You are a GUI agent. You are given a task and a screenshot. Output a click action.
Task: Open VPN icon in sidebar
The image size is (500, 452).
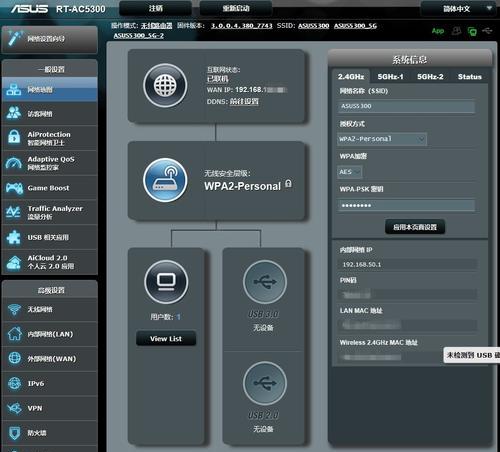click(14, 408)
